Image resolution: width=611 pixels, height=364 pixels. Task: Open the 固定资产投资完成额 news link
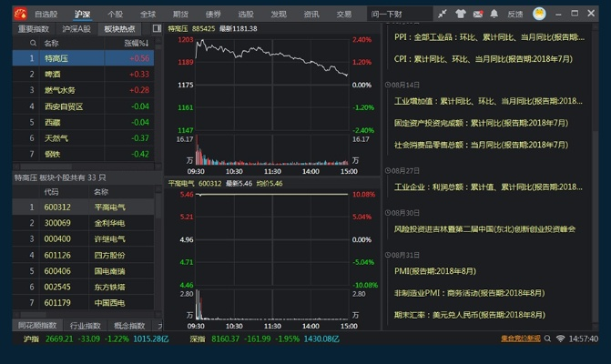click(481, 123)
